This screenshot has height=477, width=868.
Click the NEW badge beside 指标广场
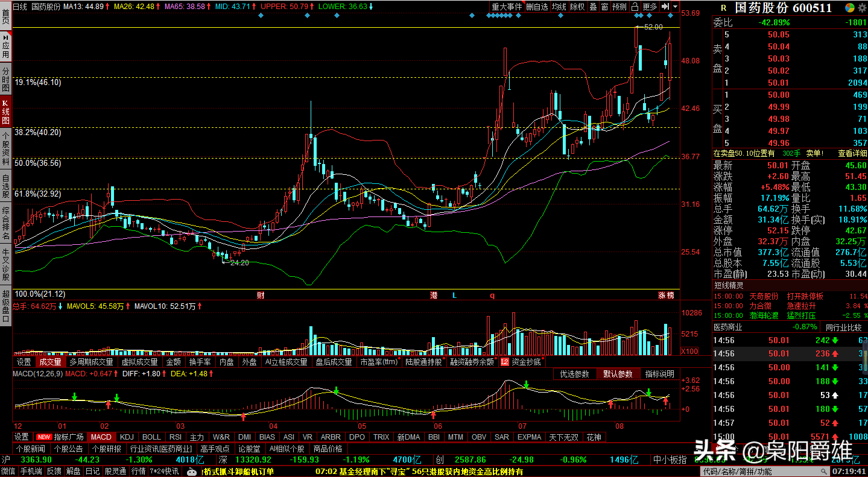click(x=43, y=437)
